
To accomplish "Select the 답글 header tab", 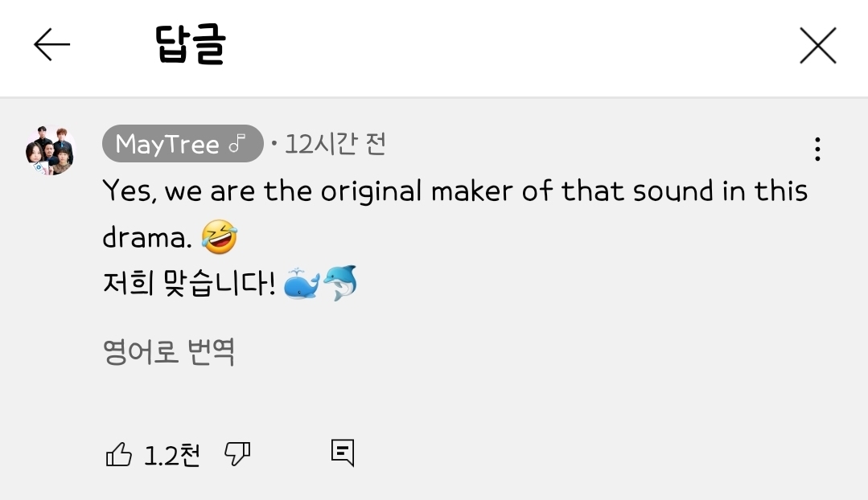I will tap(191, 45).
